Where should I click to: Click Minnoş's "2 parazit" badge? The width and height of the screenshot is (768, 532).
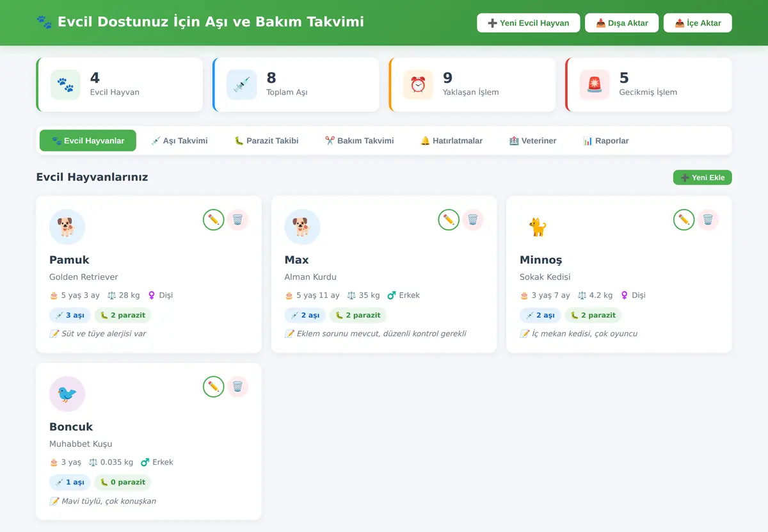[593, 316]
